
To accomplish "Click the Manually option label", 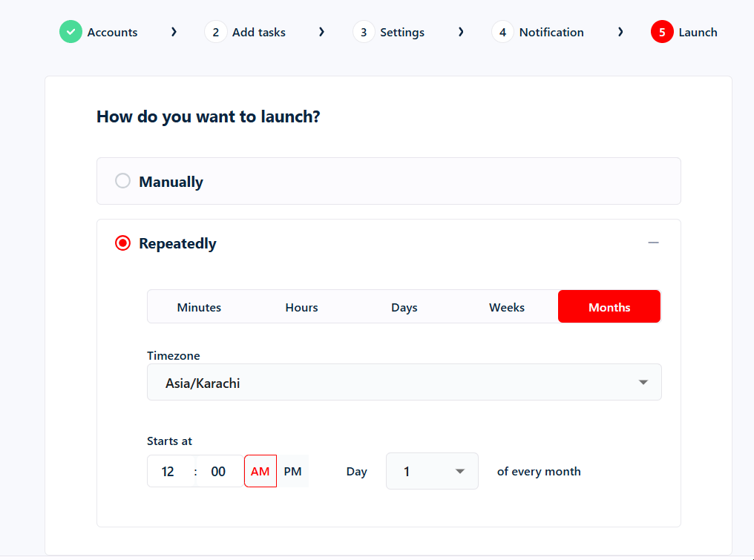I will click(171, 182).
